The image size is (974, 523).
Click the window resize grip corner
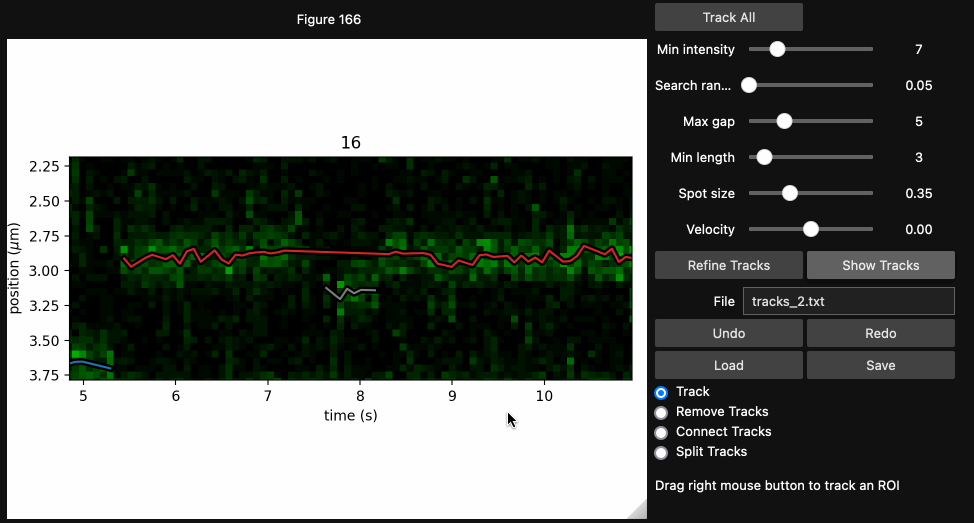point(639,511)
